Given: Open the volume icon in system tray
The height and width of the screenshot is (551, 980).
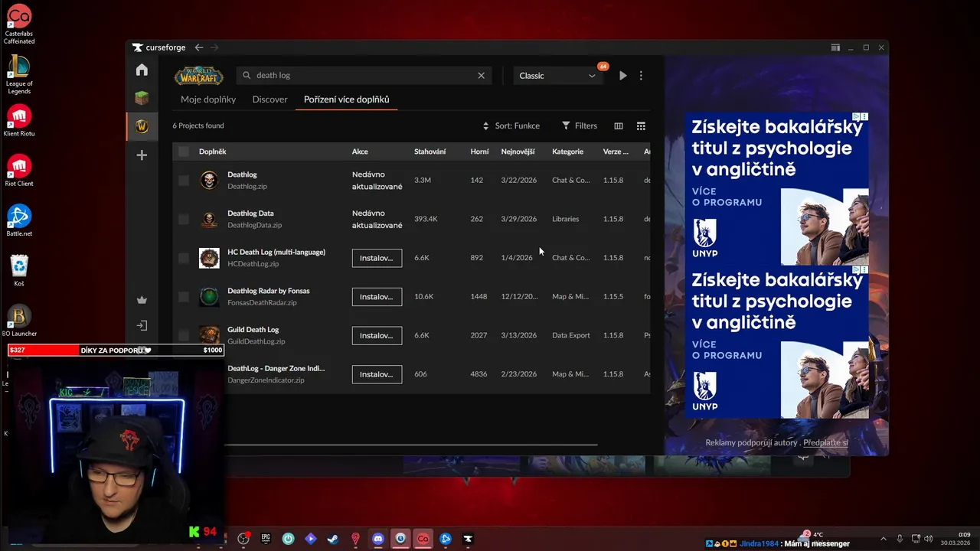Looking at the screenshot, I should pos(928,539).
